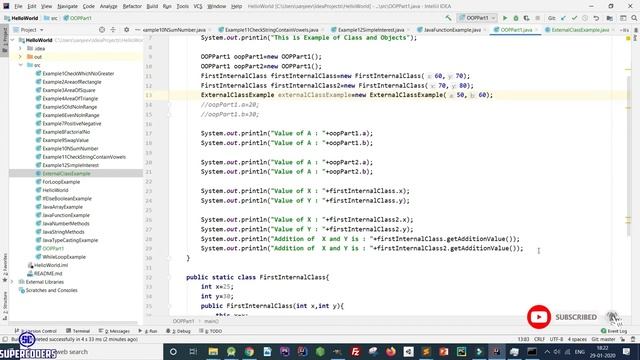Screen dimensions: 640x360
Task: Collapse the src folder
Action: (x=20, y=65)
